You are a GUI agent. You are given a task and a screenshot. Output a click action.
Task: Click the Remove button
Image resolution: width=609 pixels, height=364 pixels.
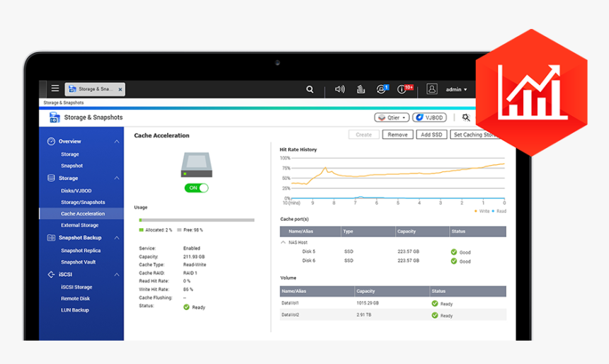[397, 135]
